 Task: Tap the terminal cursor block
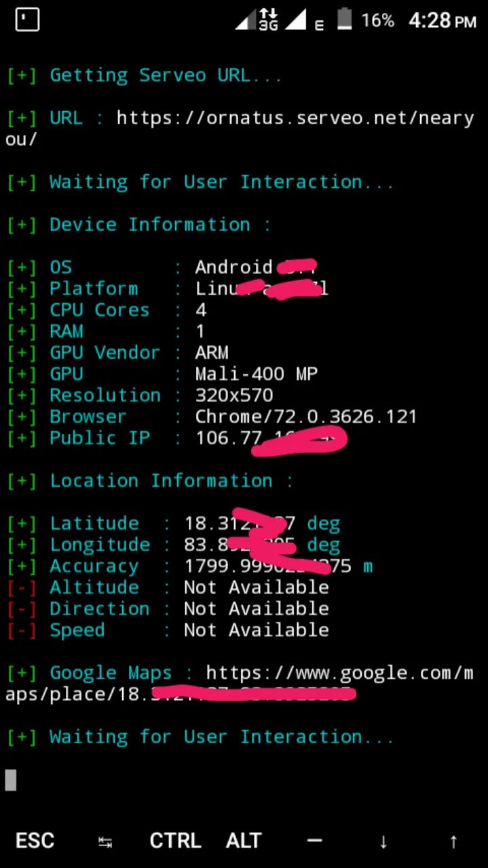(10, 780)
